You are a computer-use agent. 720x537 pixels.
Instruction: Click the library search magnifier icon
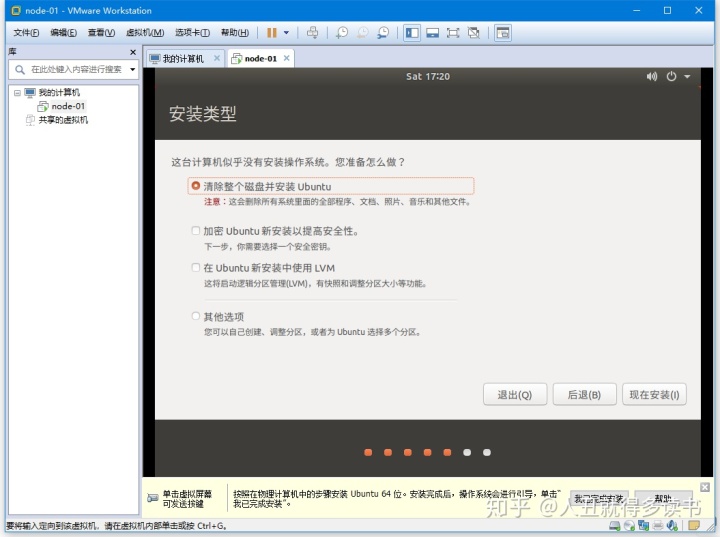point(20,70)
